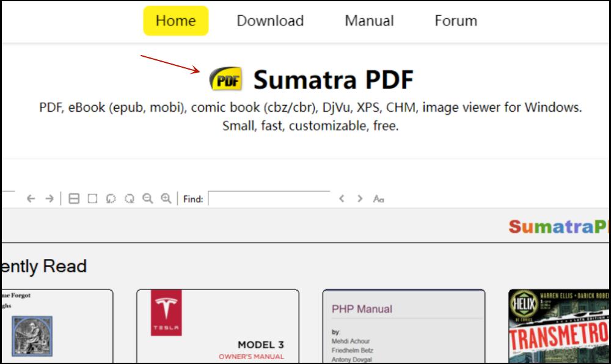The width and height of the screenshot is (611, 364).
Task: Go to the next find result
Action: [x=360, y=198]
